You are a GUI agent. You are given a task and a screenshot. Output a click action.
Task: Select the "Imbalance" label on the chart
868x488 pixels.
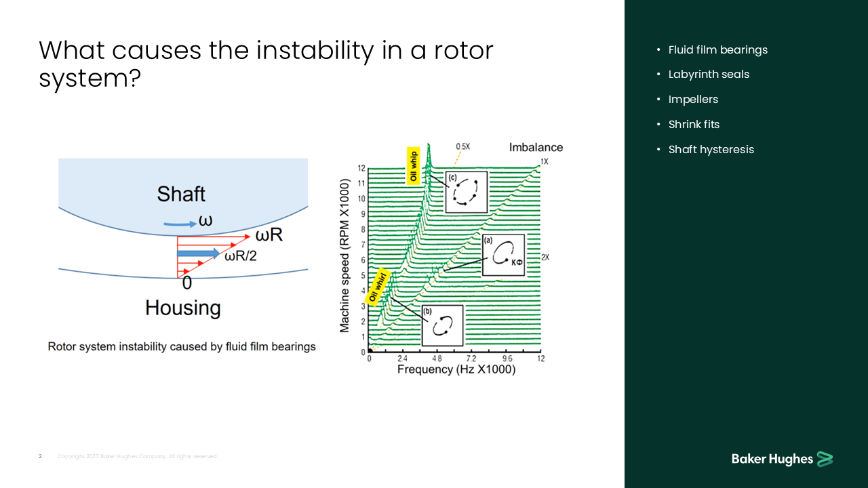[536, 147]
